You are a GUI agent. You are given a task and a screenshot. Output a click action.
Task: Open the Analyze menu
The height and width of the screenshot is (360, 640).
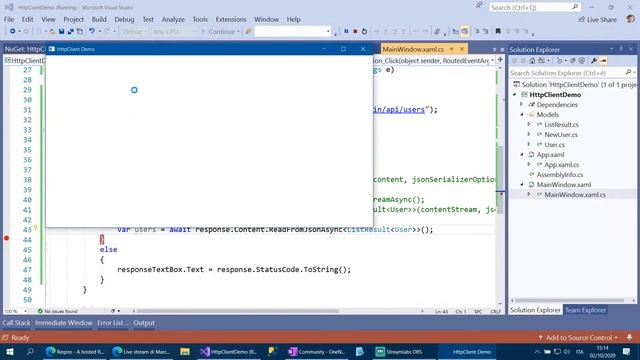click(173, 19)
